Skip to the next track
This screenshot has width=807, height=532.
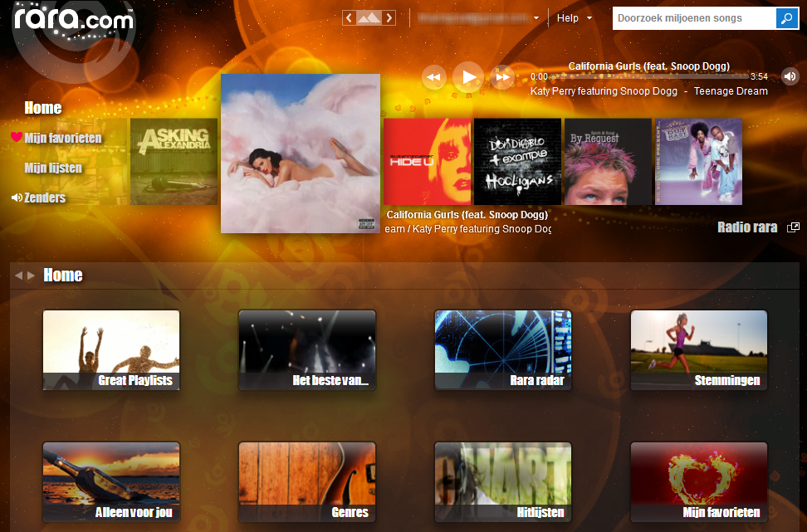coord(502,77)
